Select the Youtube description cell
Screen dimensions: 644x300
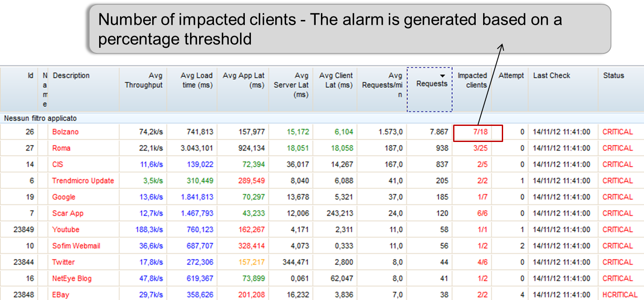(83, 230)
